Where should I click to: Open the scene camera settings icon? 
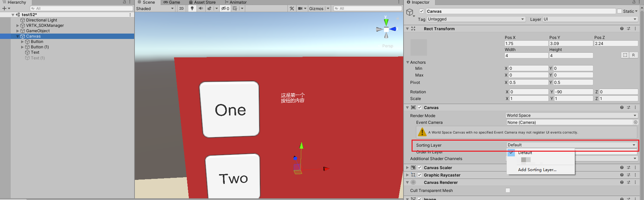tap(300, 8)
